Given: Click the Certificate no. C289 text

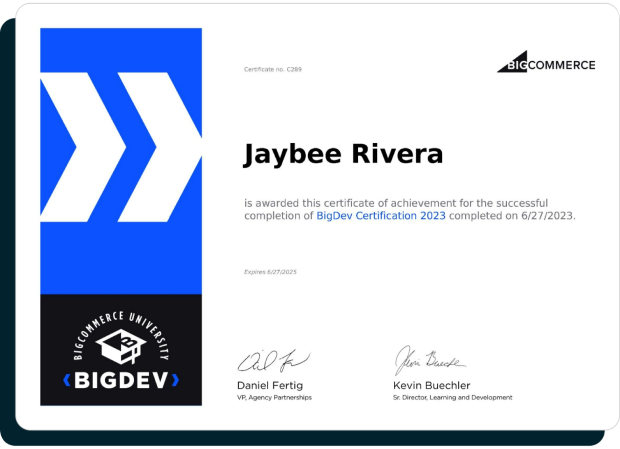Looking at the screenshot, I should 273,70.
